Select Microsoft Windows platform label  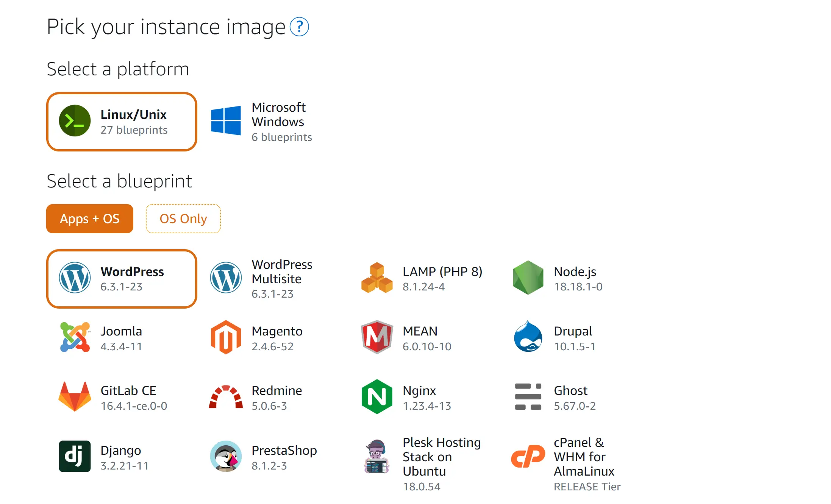tap(279, 115)
